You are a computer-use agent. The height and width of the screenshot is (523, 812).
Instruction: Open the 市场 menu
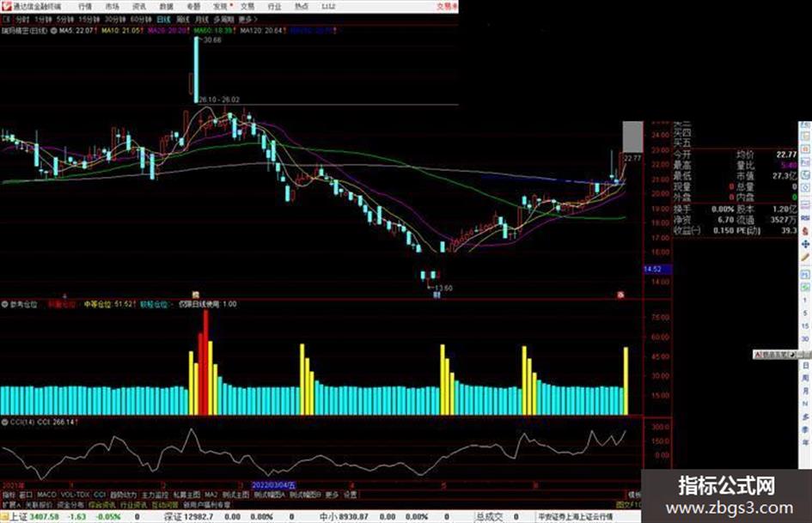(112, 7)
